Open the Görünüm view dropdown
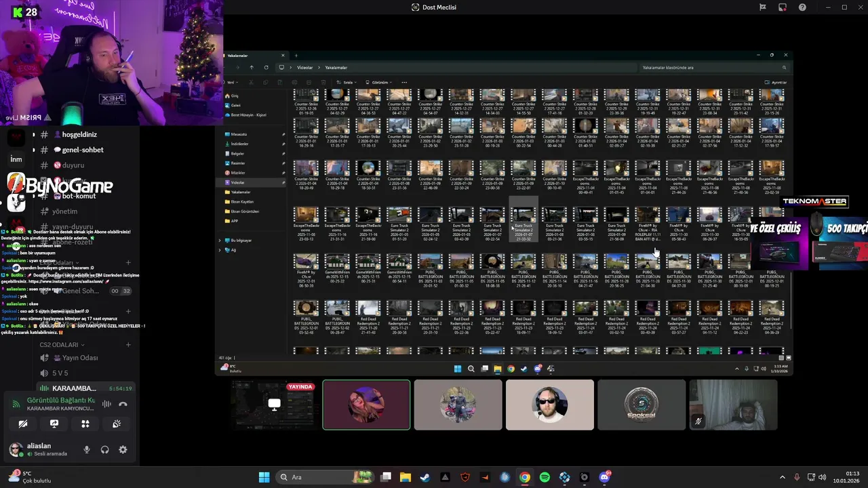 380,83
